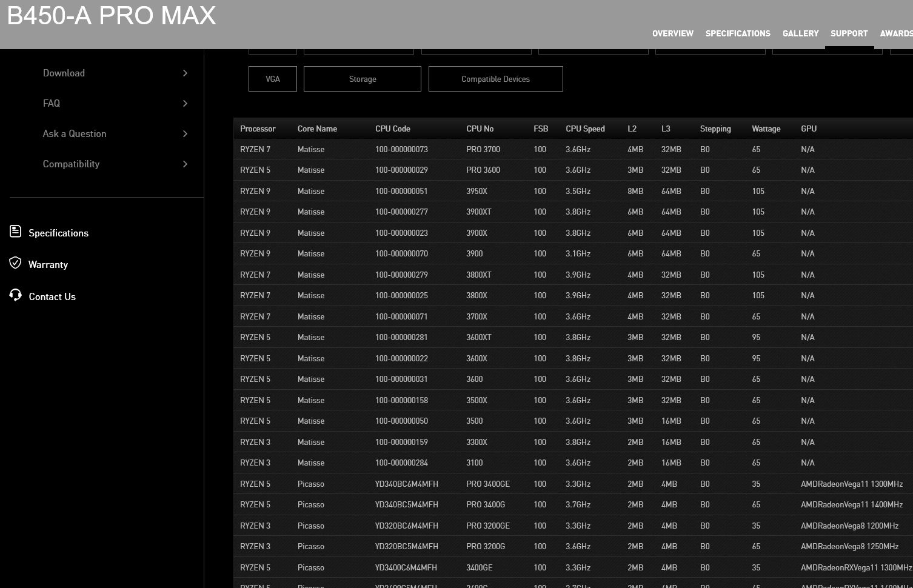This screenshot has height=588, width=913.
Task: Expand the Download chevron arrow
Action: pos(185,73)
